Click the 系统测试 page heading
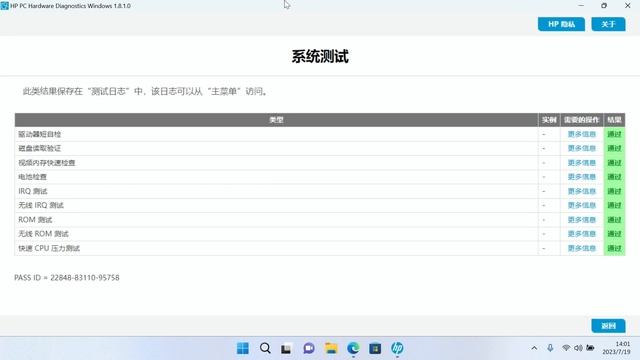Image resolution: width=640 pixels, height=360 pixels. point(320,56)
